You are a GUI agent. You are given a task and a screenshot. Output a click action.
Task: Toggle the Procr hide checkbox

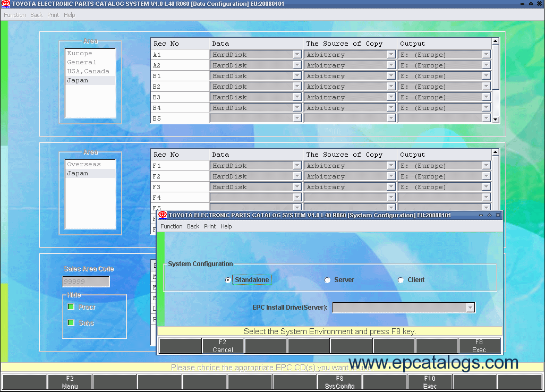click(71, 307)
